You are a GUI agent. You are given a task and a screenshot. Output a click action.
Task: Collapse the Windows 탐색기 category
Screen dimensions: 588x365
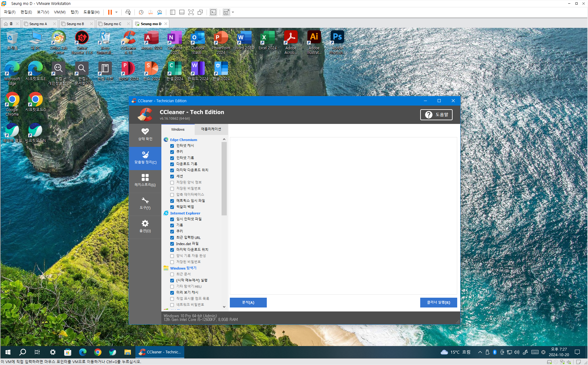pos(183,268)
